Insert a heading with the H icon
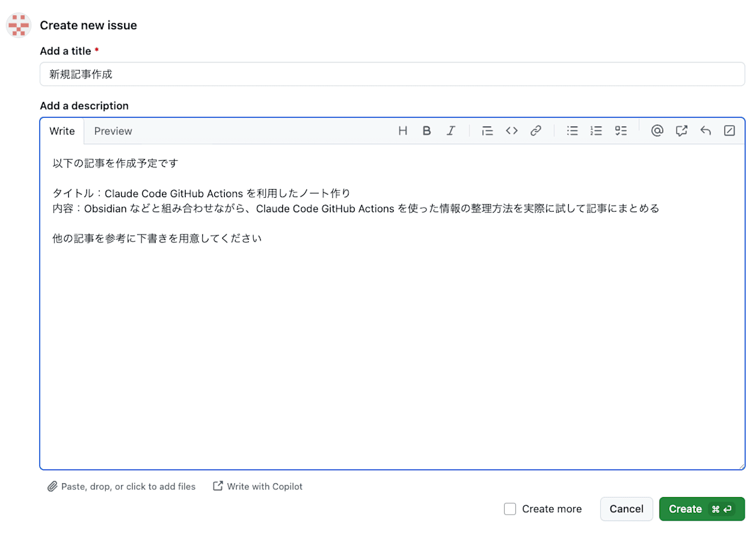Viewport: 756px width, 533px height. pos(403,131)
